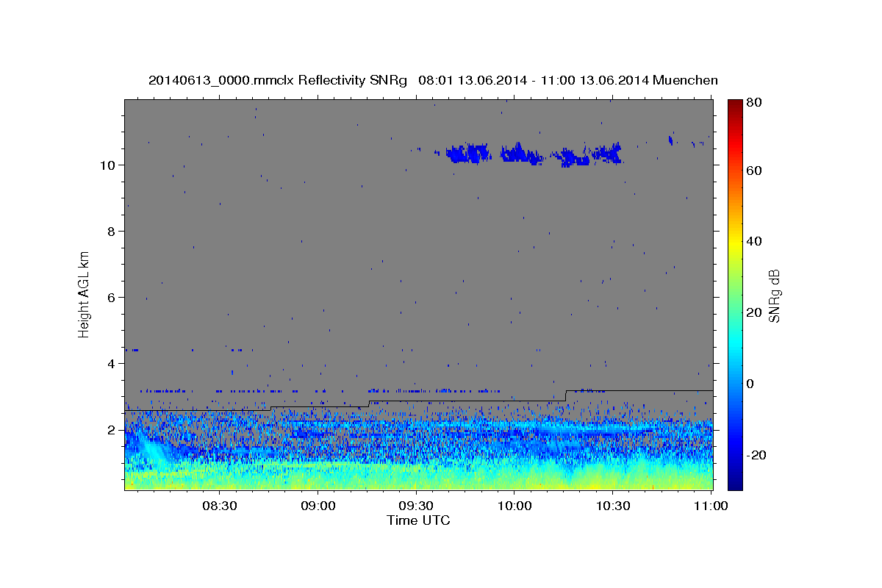Click the 09:30 time tick label
This screenshot has height=588, width=882.
point(416,506)
